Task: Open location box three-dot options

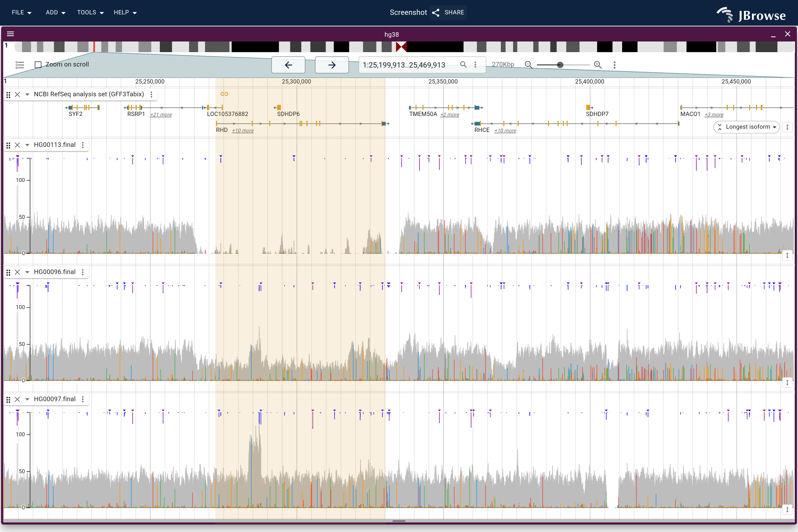Action: (x=475, y=64)
